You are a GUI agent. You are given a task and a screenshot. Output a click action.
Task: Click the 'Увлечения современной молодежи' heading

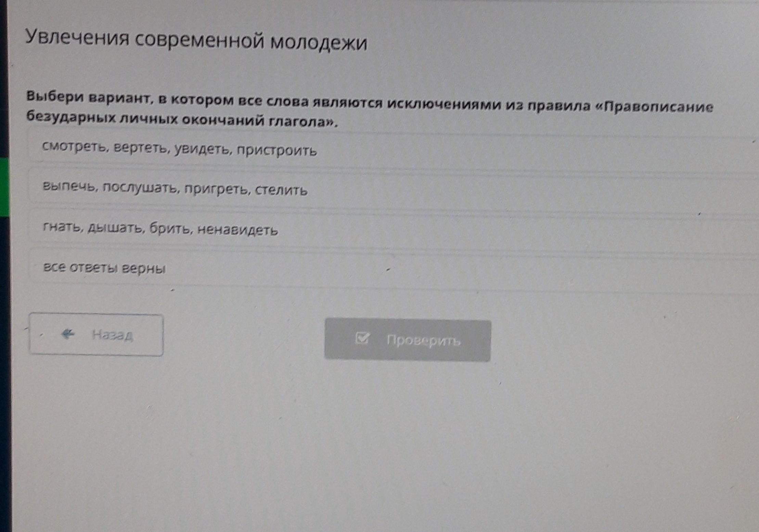click(196, 40)
